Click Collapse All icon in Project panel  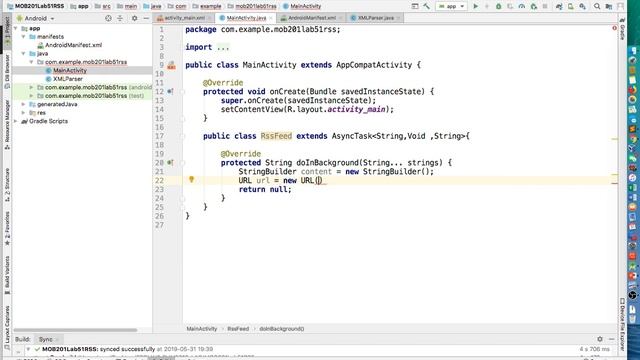pyautogui.click(x=120, y=18)
